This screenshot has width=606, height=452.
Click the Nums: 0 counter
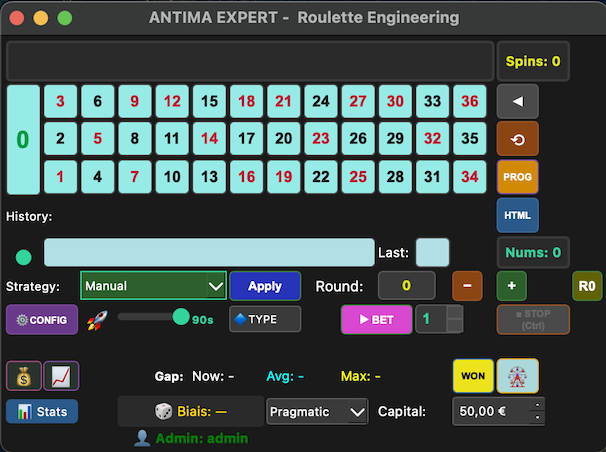(x=533, y=253)
